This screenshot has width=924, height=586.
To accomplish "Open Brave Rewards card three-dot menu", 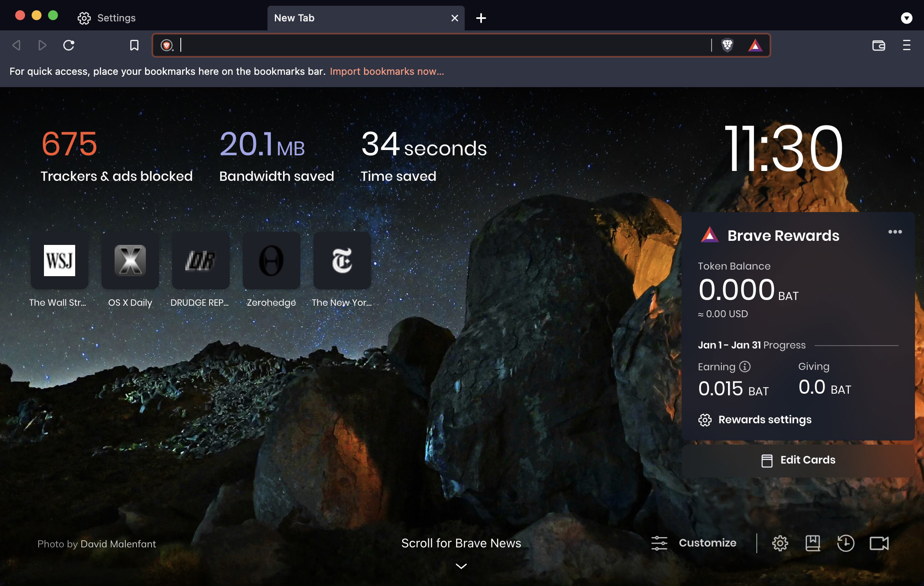I will pos(895,232).
